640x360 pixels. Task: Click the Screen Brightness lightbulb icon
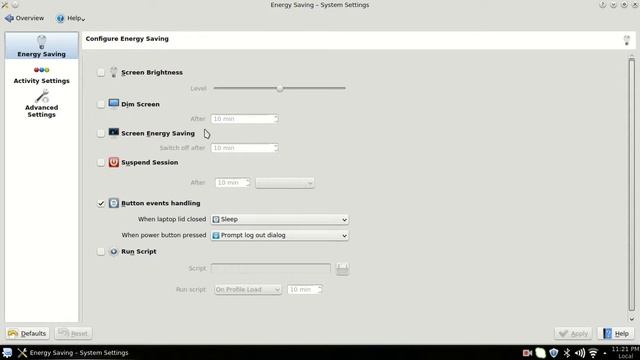(x=113, y=72)
